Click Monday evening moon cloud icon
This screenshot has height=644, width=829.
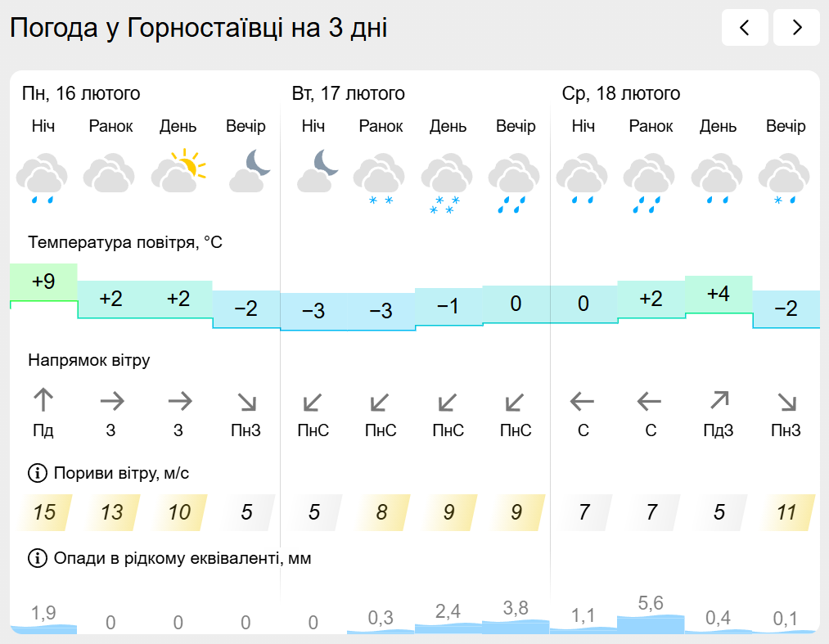click(246, 171)
